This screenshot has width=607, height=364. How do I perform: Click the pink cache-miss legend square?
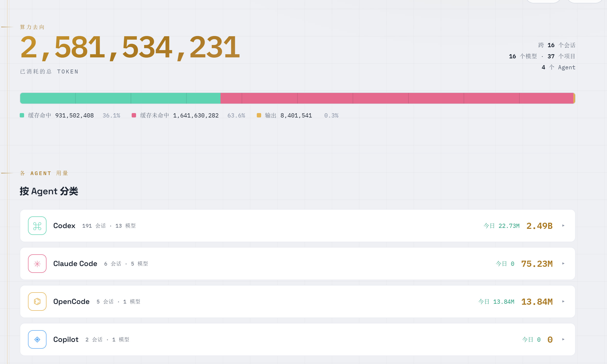coord(134,115)
